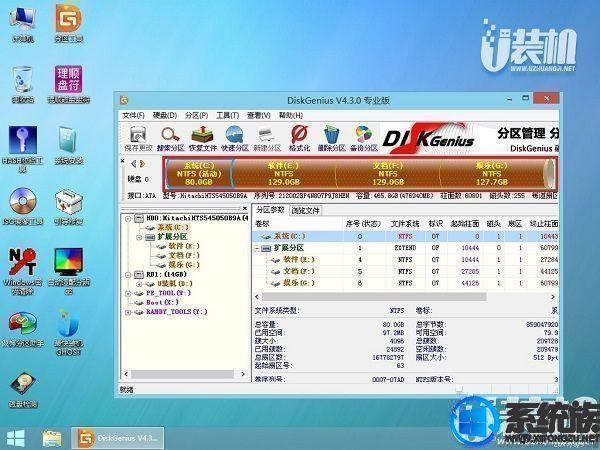The image size is (600, 450).
Task: Open the 恢复文件 (Recover Files) tool
Action: click(x=203, y=138)
